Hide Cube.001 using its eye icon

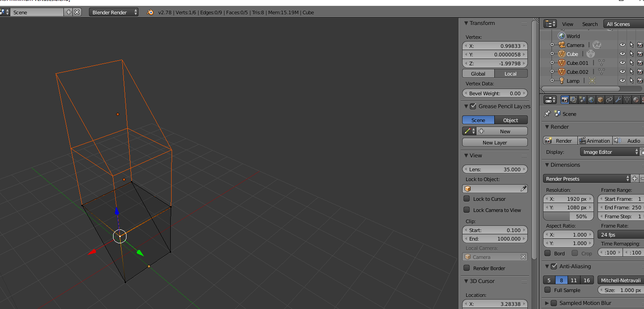622,63
